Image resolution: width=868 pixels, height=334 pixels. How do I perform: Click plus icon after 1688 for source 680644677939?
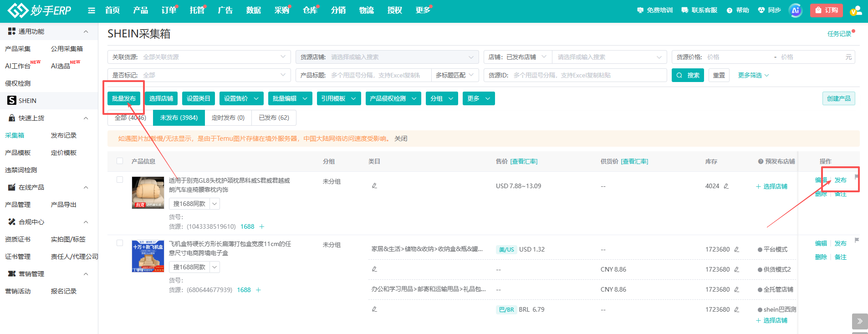pyautogui.click(x=258, y=290)
